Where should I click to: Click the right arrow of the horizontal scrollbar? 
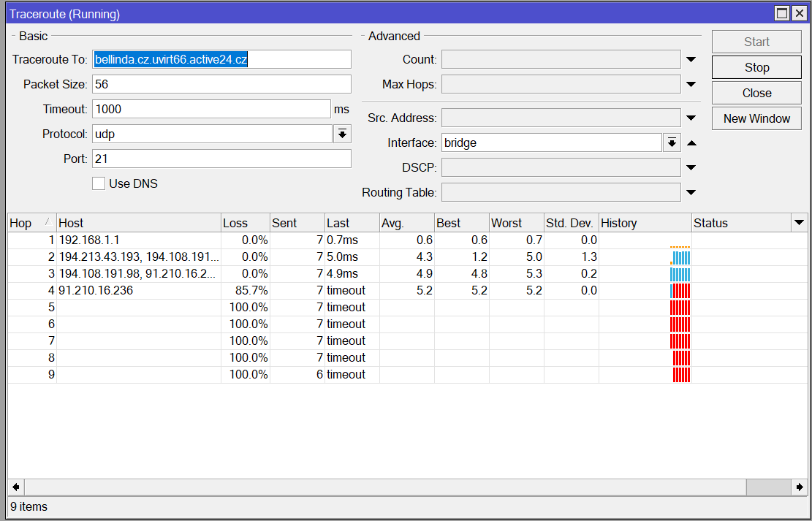tap(798, 486)
